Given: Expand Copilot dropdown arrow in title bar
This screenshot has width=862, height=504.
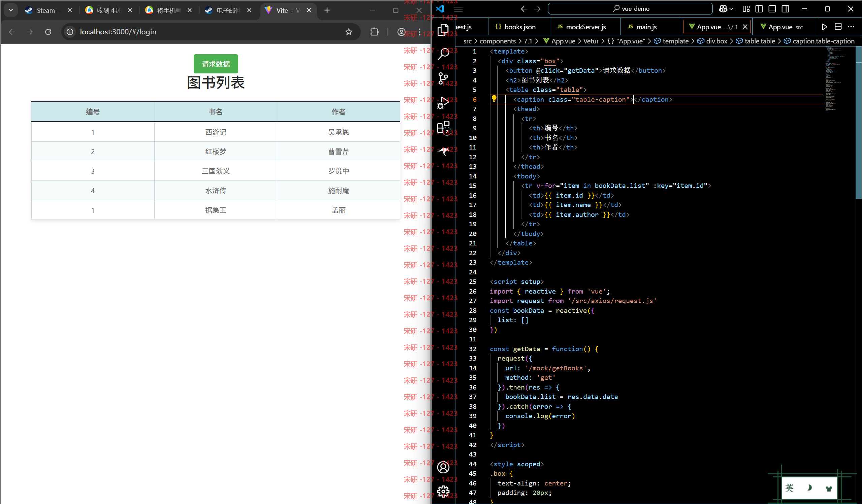Looking at the screenshot, I should pos(731,9).
